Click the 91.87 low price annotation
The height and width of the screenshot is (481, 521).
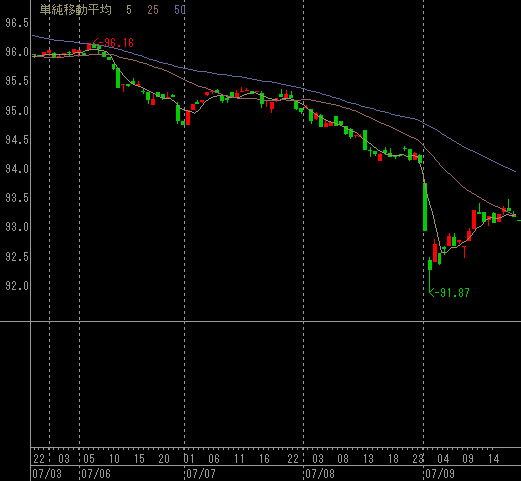point(450,293)
